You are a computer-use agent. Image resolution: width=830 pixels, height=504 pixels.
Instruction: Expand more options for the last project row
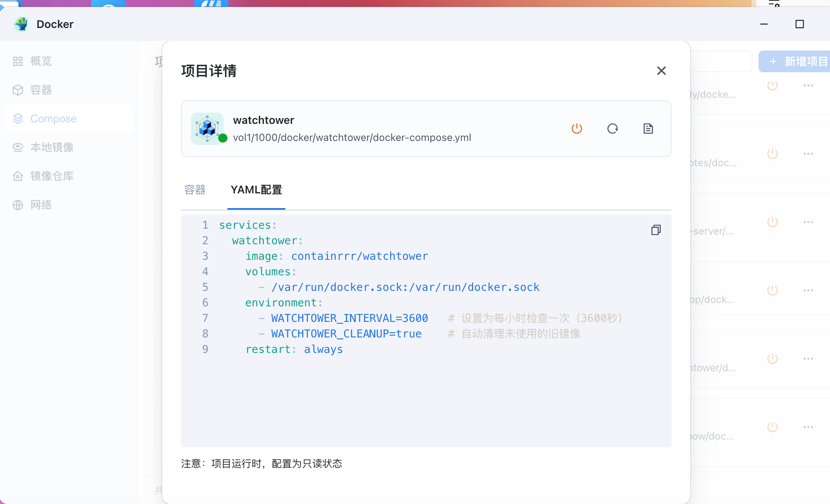click(808, 427)
